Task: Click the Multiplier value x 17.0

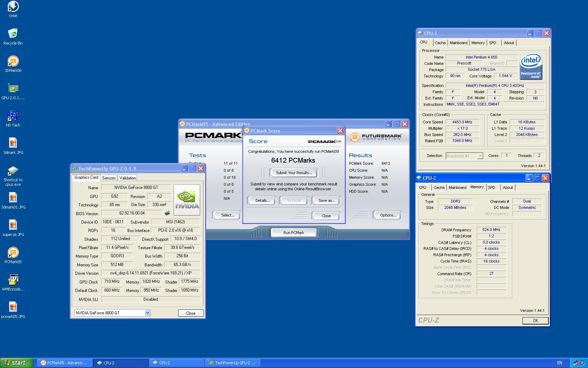Action: 462,128
